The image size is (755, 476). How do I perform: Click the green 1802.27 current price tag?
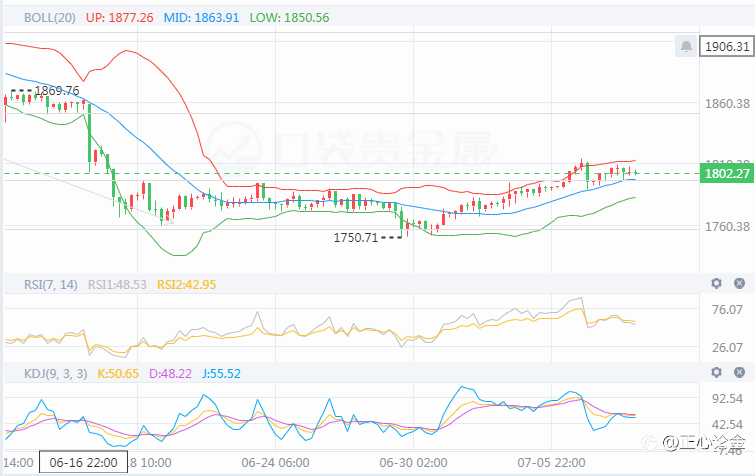point(727,173)
